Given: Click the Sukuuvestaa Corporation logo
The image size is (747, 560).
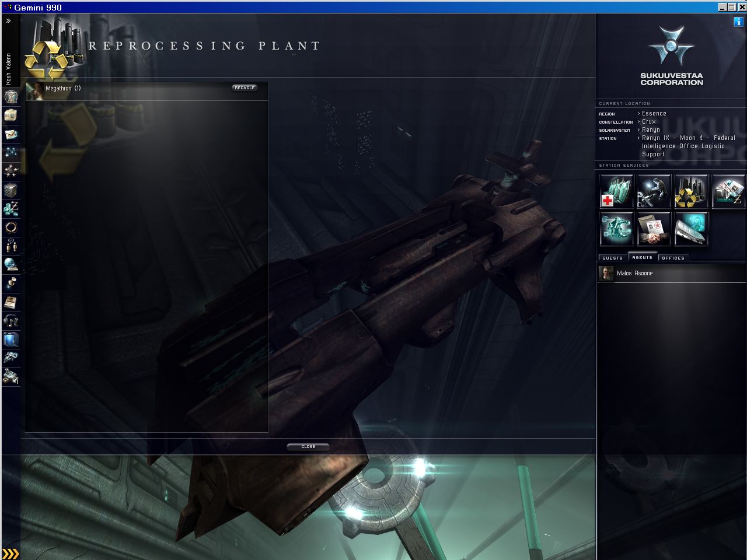Looking at the screenshot, I should pos(671,55).
